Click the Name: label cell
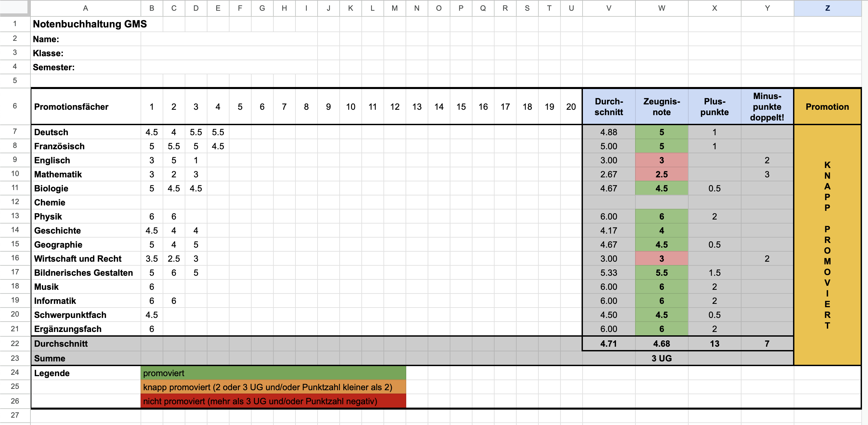The height and width of the screenshot is (425, 868). [x=46, y=39]
